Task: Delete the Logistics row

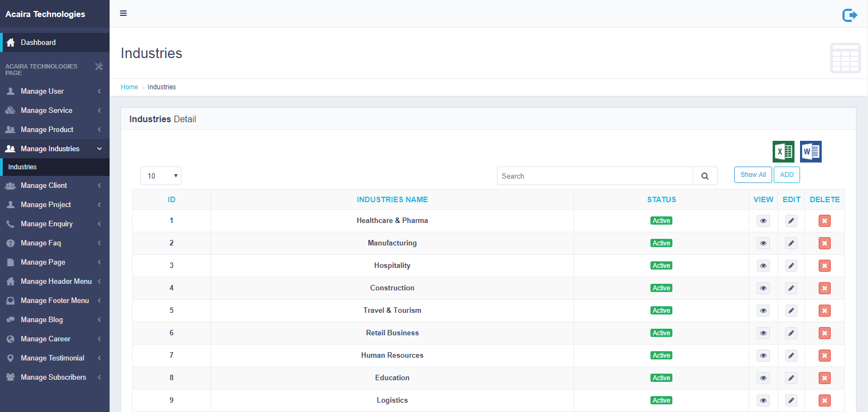Action: pos(824,400)
